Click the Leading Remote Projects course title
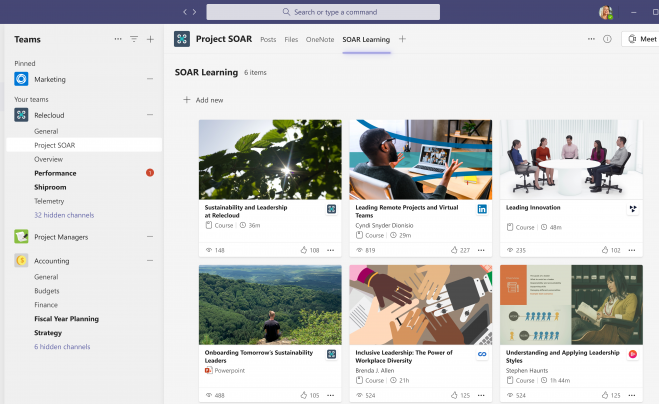 pyautogui.click(x=406, y=211)
